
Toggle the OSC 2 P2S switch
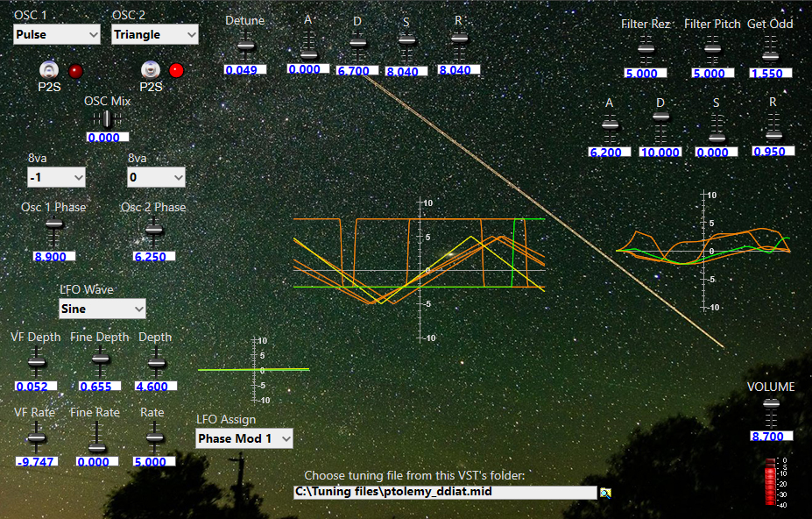coord(150,70)
